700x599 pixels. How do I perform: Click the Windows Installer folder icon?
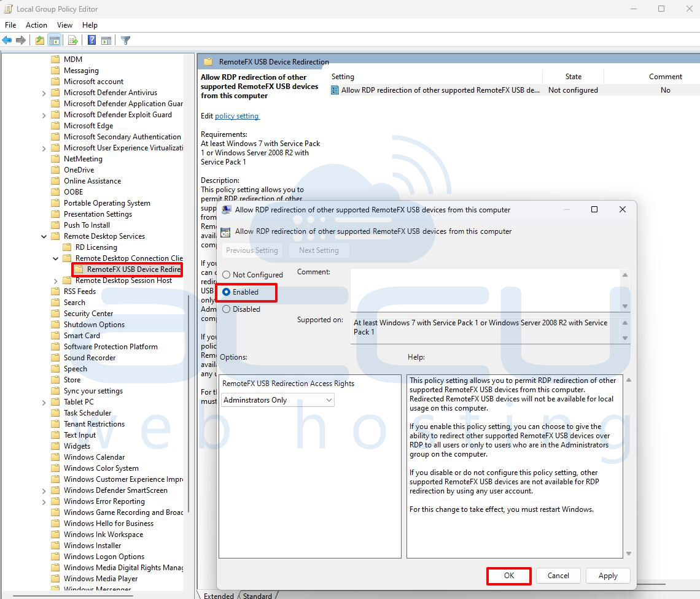[55, 546]
